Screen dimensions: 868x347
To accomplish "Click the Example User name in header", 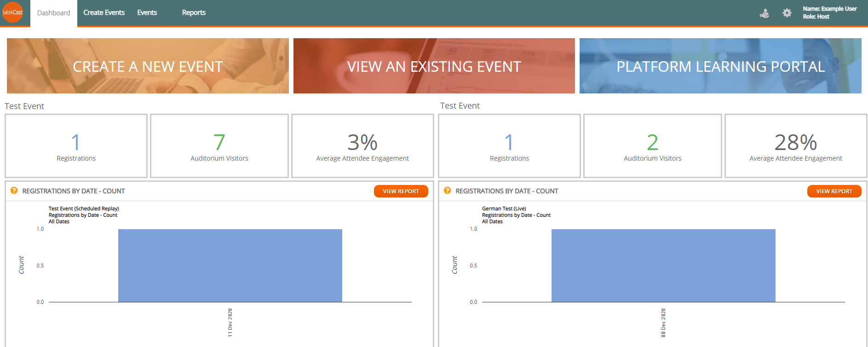I will coord(829,9).
